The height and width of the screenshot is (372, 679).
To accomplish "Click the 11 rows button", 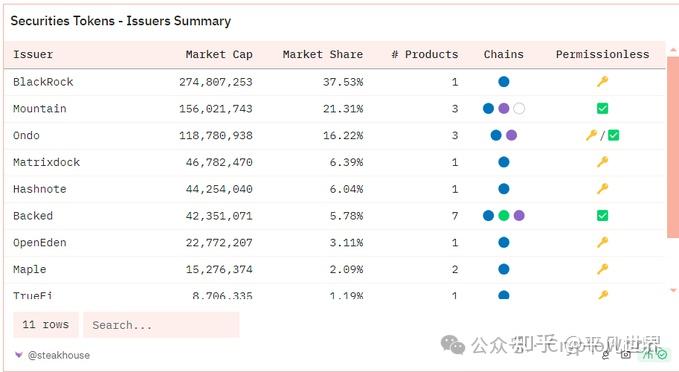I will (x=46, y=325).
